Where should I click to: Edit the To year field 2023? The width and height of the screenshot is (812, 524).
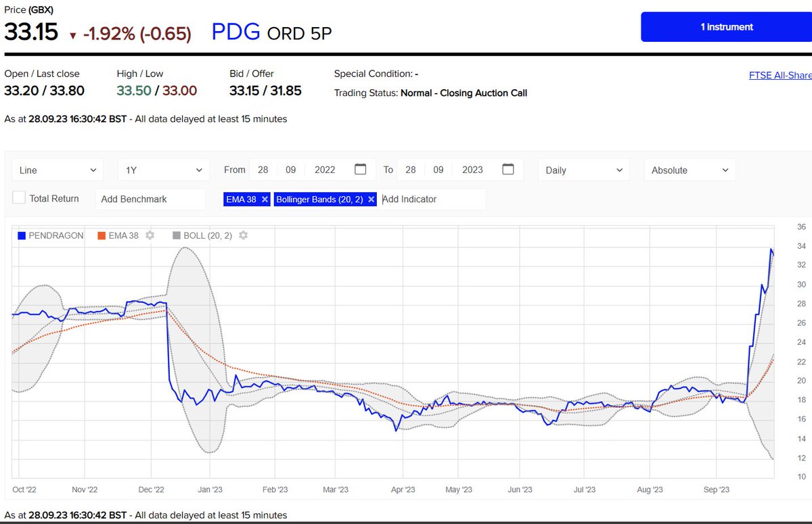tap(472, 170)
